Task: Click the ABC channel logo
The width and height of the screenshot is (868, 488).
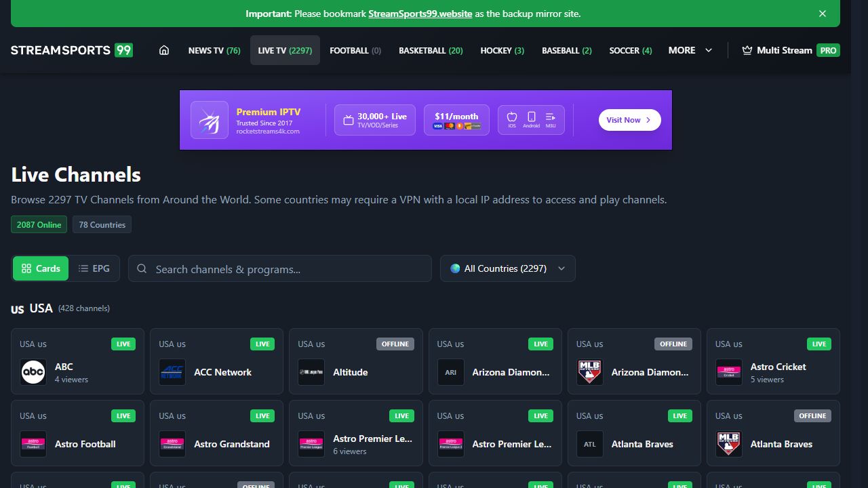Action: [33, 372]
